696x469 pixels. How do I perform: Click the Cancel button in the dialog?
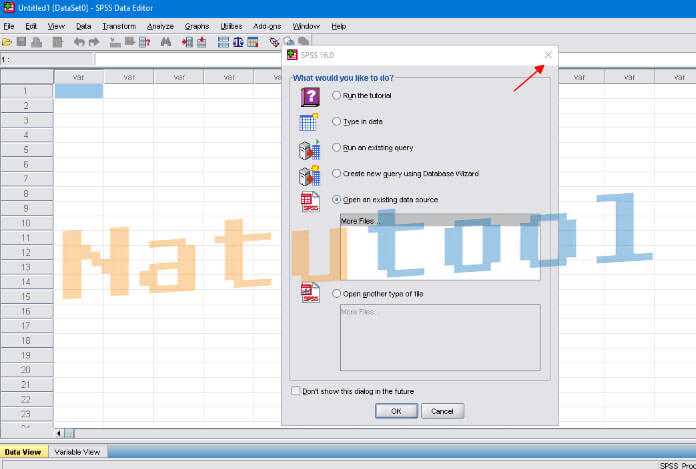point(442,411)
